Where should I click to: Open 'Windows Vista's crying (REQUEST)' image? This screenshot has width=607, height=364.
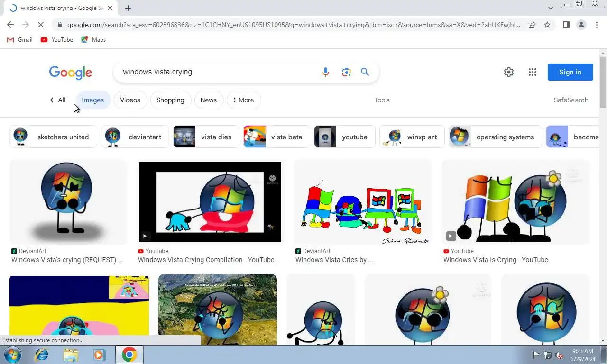pos(68,202)
